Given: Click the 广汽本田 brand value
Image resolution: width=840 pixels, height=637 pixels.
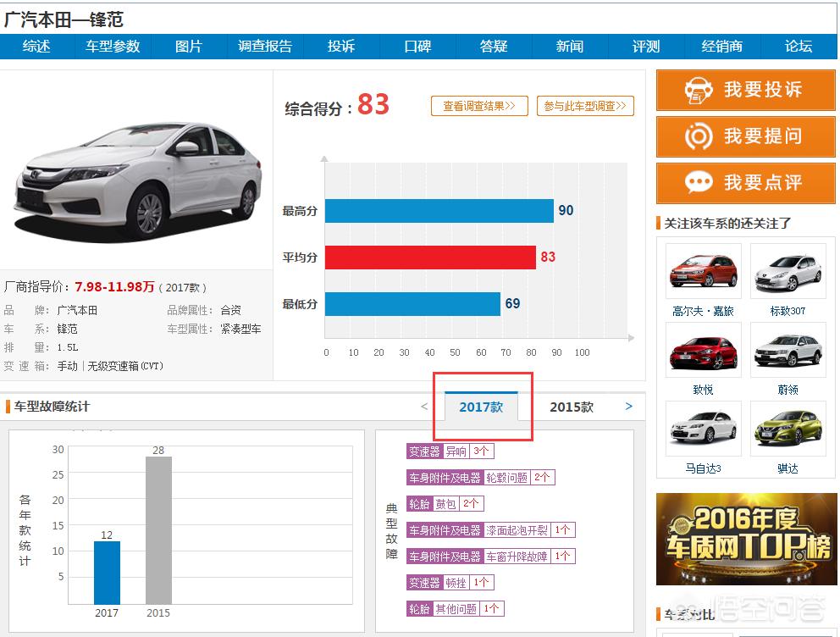Looking at the screenshot, I should (x=77, y=310).
